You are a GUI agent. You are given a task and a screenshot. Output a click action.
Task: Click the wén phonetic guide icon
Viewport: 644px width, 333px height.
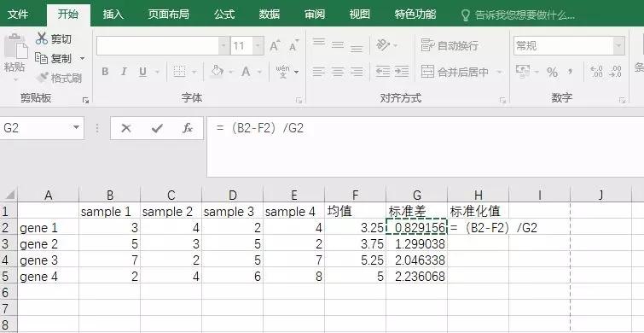tap(282, 72)
